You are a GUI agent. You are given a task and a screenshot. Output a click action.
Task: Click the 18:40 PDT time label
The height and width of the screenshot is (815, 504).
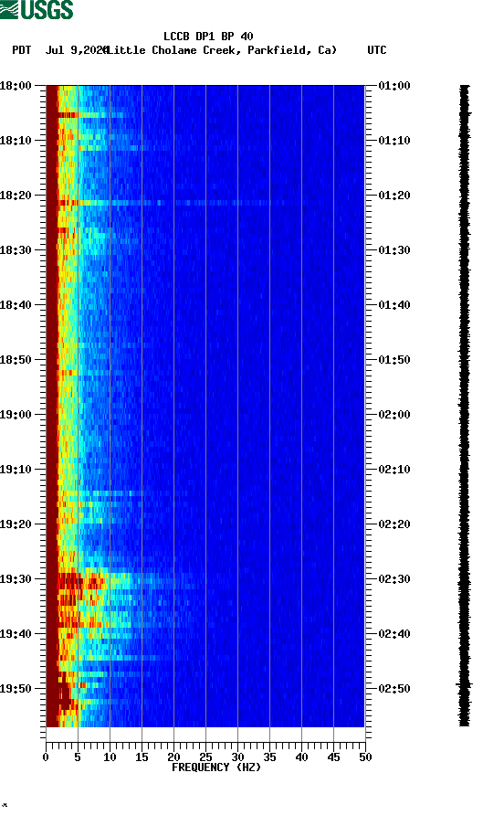click(16, 305)
